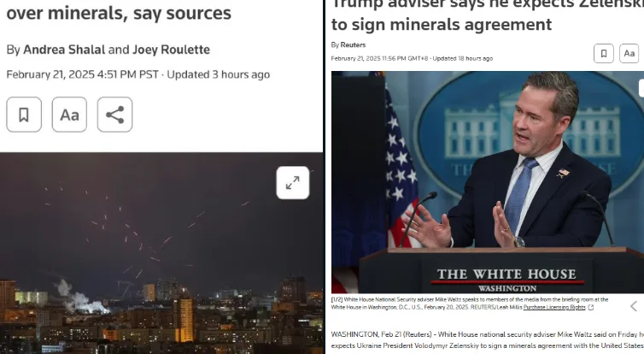This screenshot has height=354, width=644.
Task: Open text size options in left article
Action: (69, 115)
